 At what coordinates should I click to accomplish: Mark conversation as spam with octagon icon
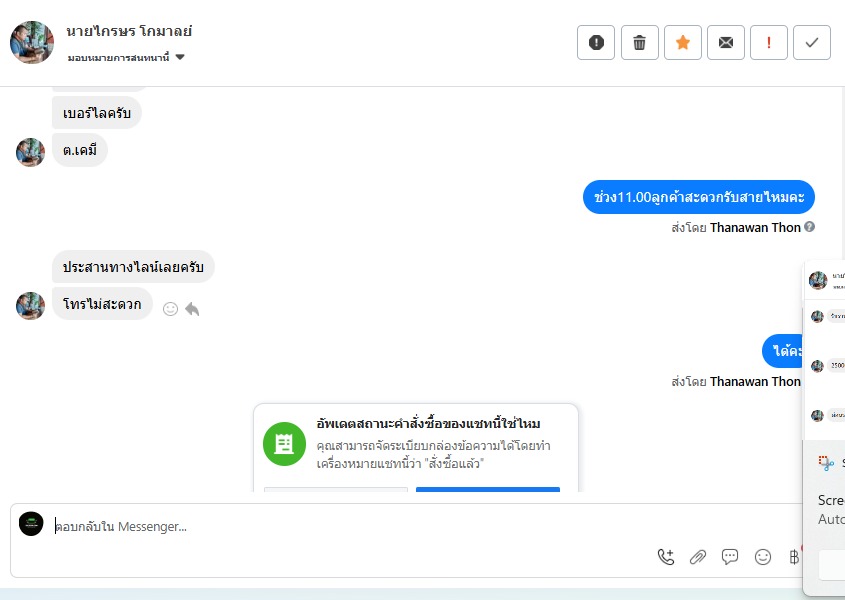click(x=596, y=42)
